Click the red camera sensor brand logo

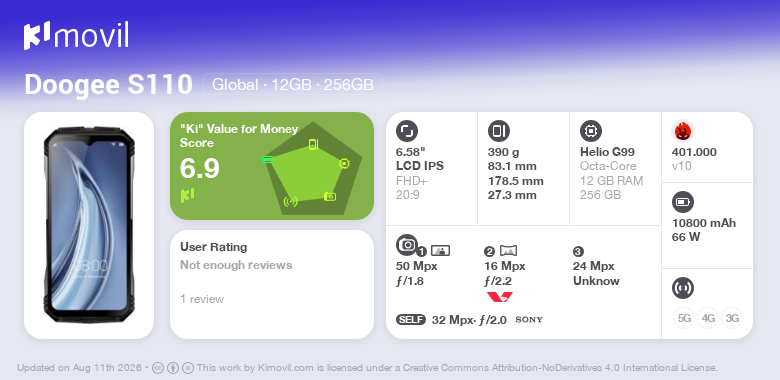[499, 297]
